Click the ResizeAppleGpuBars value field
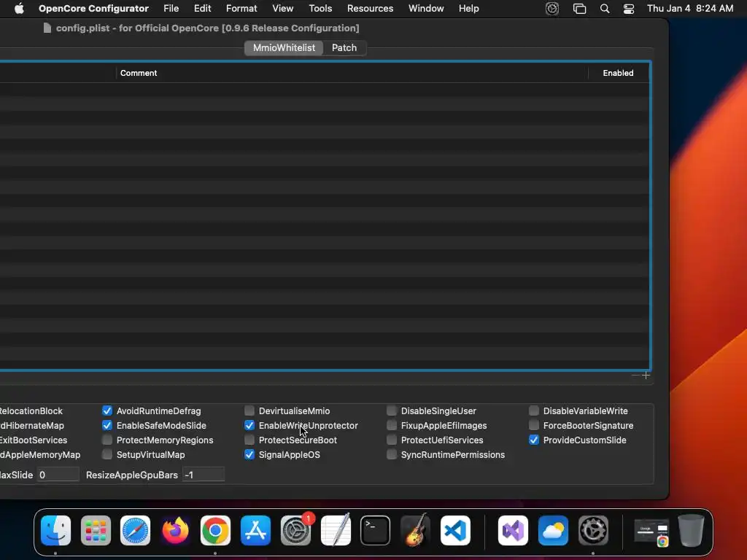The width and height of the screenshot is (747, 560). tap(204, 475)
